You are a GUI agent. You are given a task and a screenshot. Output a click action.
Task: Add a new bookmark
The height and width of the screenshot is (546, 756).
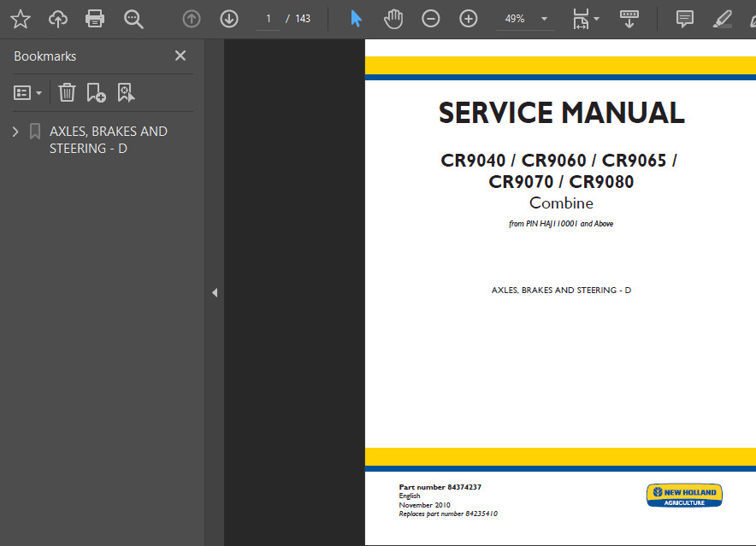click(x=96, y=92)
